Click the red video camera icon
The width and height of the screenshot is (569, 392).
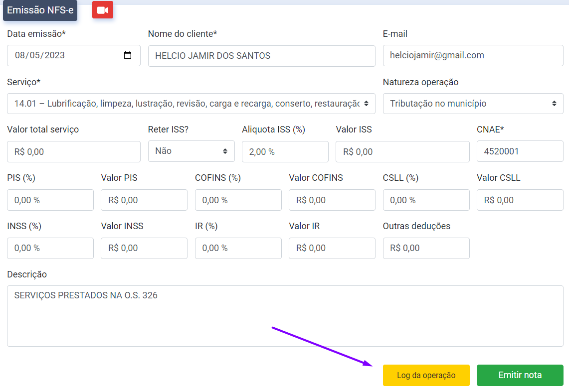(103, 10)
